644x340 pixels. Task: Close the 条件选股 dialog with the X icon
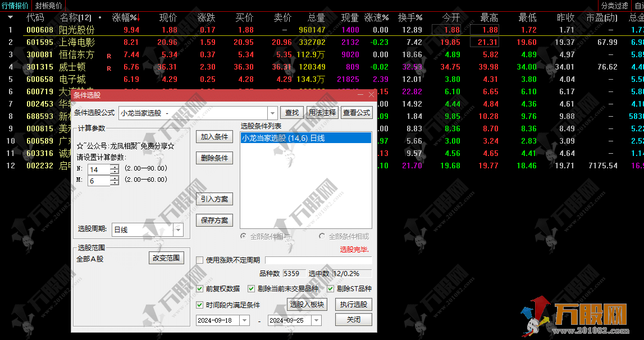click(x=371, y=95)
